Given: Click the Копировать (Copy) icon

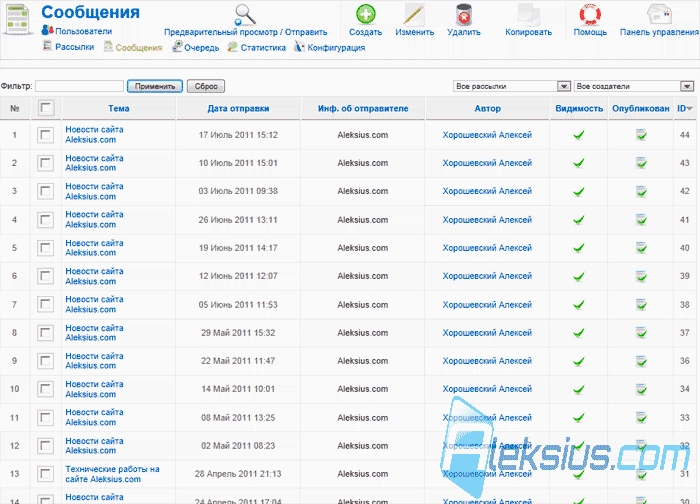Looking at the screenshot, I should click(x=529, y=14).
